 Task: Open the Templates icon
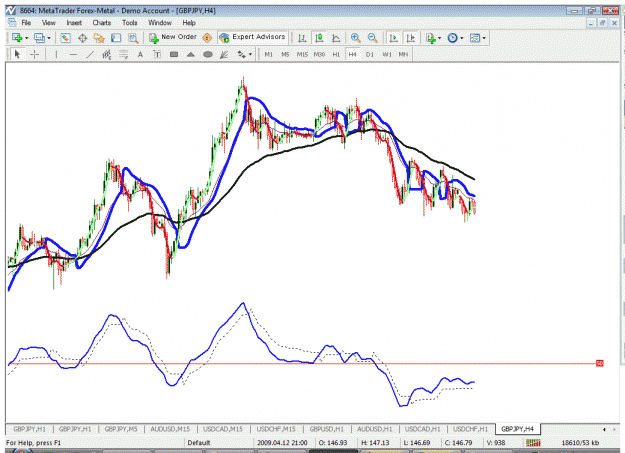(475, 38)
